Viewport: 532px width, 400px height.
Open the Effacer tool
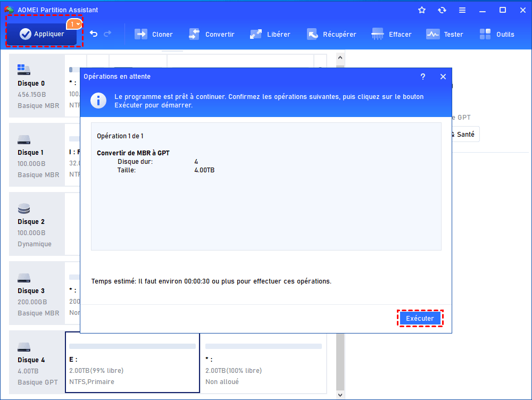(392, 34)
